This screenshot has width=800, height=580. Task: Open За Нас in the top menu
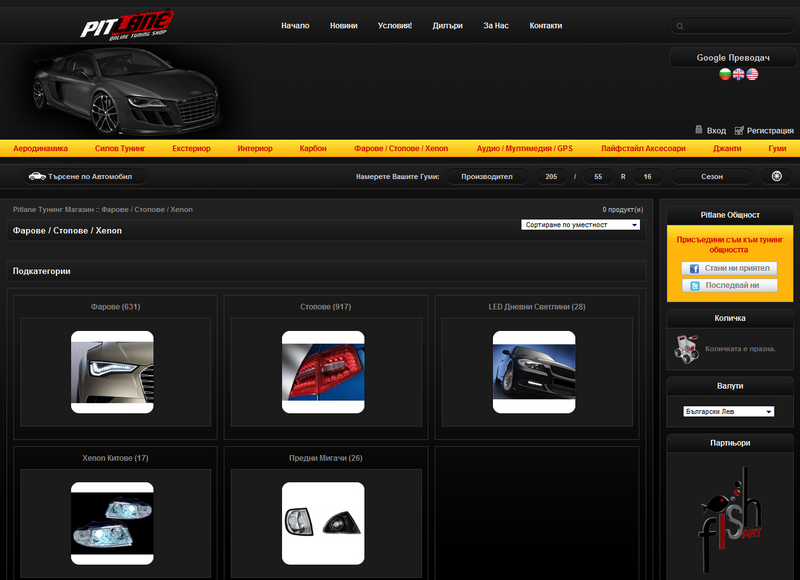496,26
